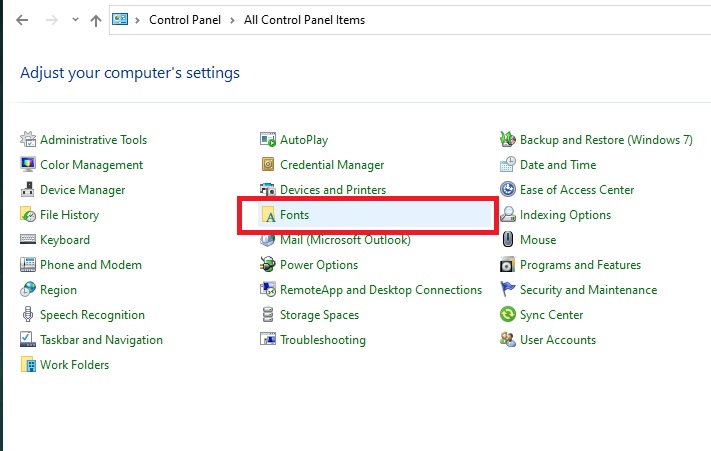Open the Taskbar and Navigation icon
The height and width of the screenshot is (451, 711).
click(x=28, y=339)
